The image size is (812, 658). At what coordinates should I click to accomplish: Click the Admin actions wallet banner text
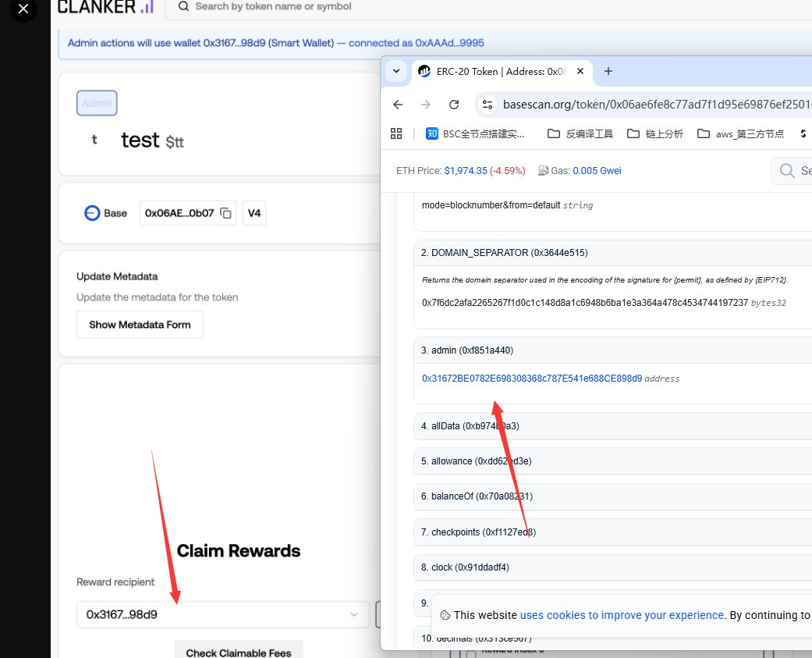click(275, 43)
